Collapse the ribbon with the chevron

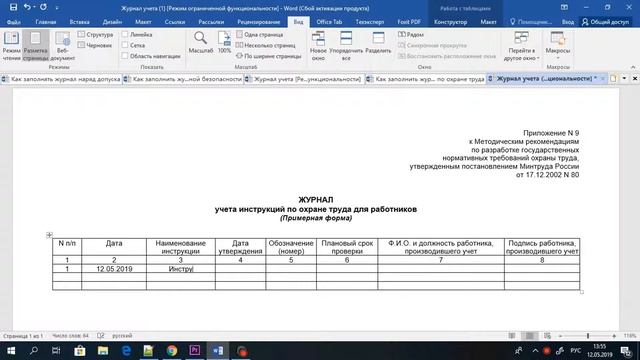coord(633,67)
